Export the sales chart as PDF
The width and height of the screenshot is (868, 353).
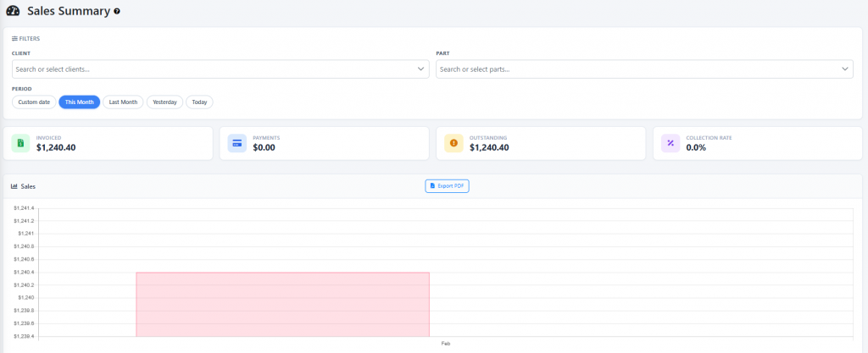pos(447,185)
